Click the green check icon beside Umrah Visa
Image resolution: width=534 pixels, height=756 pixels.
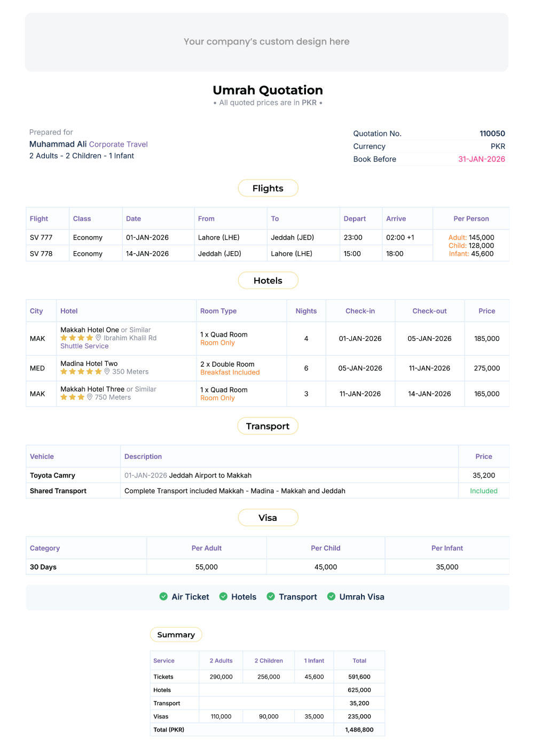click(x=331, y=596)
